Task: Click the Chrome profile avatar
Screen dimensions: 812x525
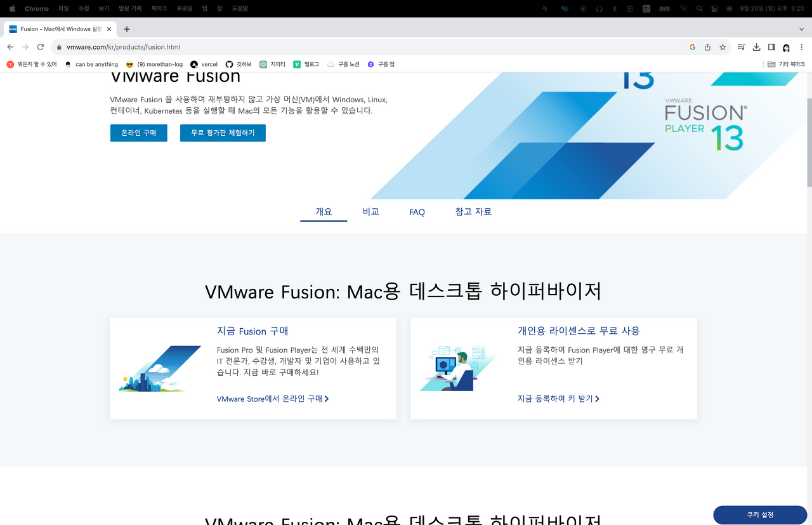Action: coord(786,48)
